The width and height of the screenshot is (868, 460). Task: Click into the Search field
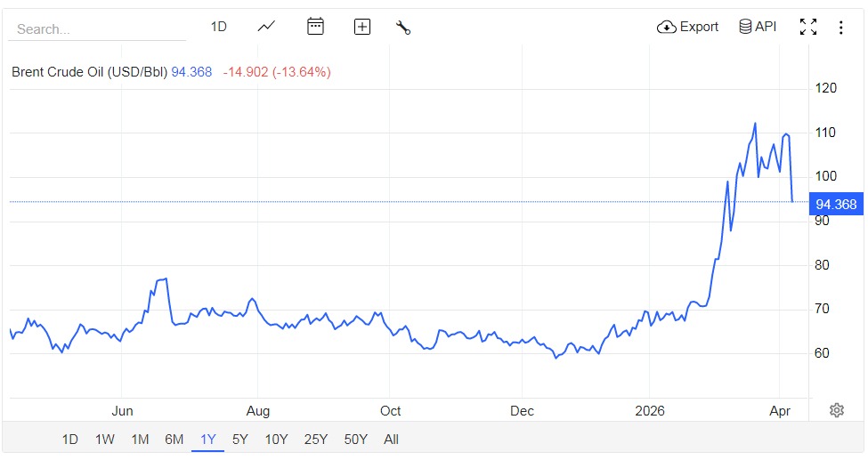96,28
